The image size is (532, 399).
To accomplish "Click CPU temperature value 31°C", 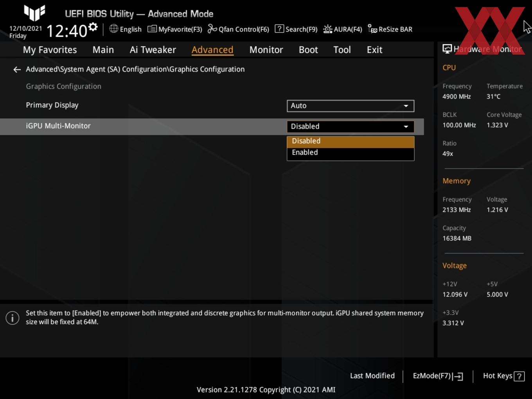I will [493, 97].
